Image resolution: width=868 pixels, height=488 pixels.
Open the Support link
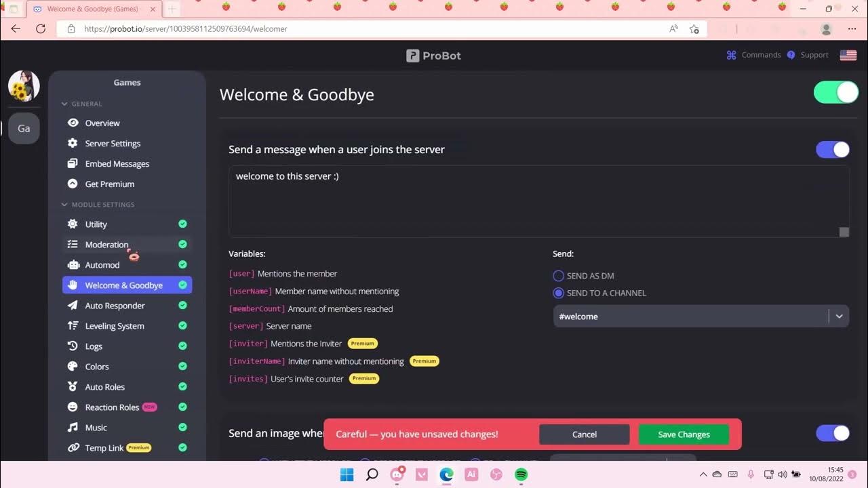point(808,55)
